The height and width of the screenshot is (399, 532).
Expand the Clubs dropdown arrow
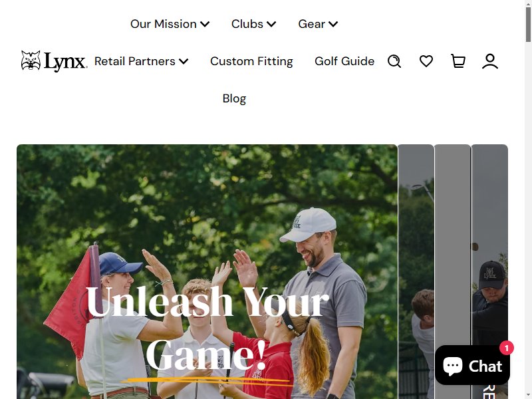(x=271, y=24)
